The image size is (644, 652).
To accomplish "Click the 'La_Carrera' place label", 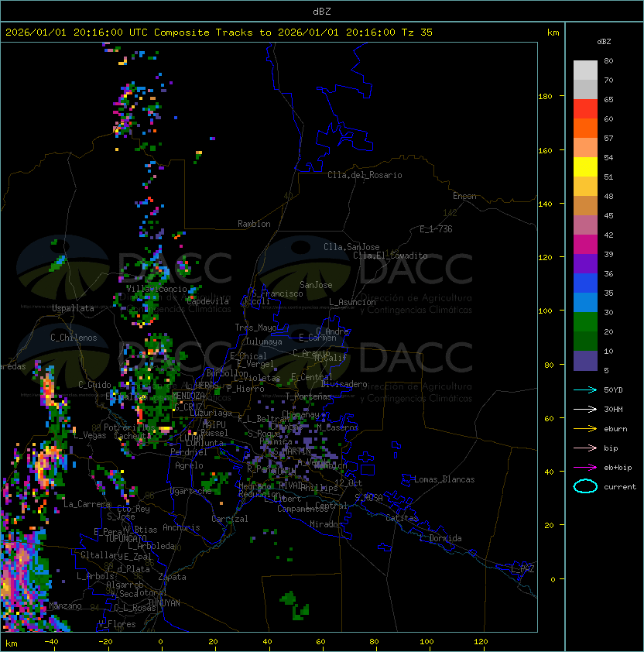I will (87, 504).
